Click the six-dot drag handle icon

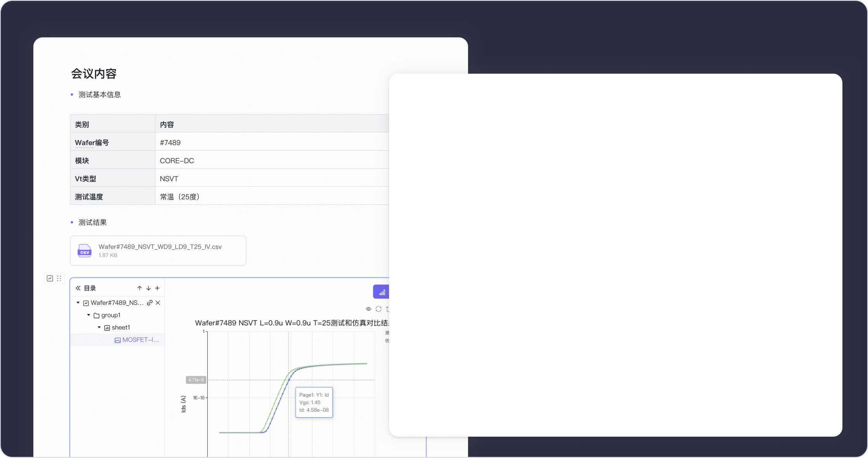59,278
